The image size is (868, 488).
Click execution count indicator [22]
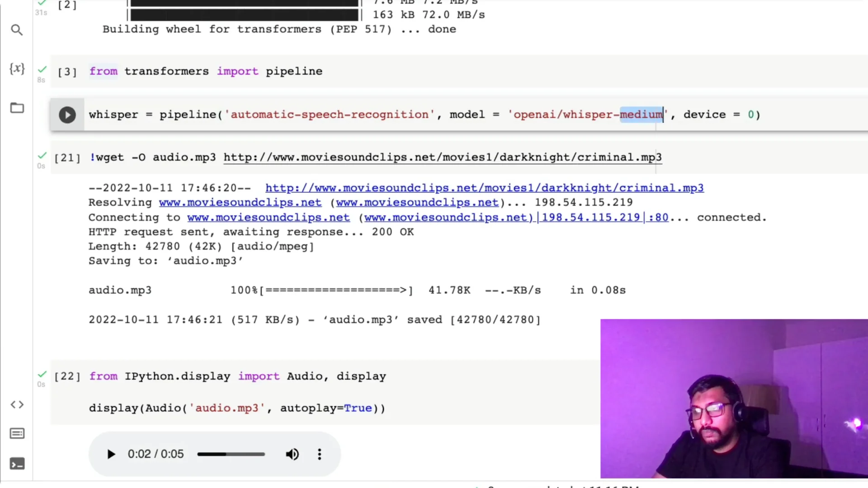coord(67,376)
